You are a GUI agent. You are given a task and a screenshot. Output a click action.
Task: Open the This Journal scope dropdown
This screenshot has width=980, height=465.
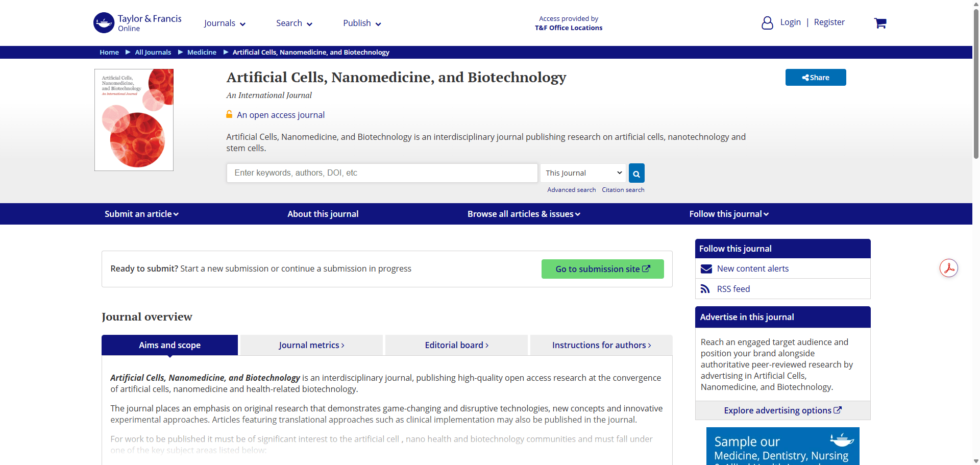(584, 173)
